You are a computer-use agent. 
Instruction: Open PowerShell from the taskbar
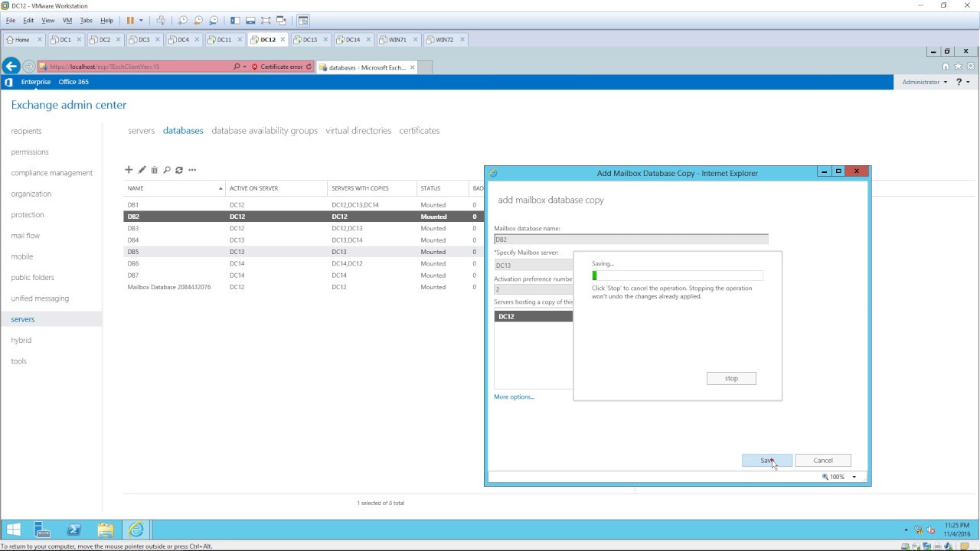pyautogui.click(x=74, y=530)
